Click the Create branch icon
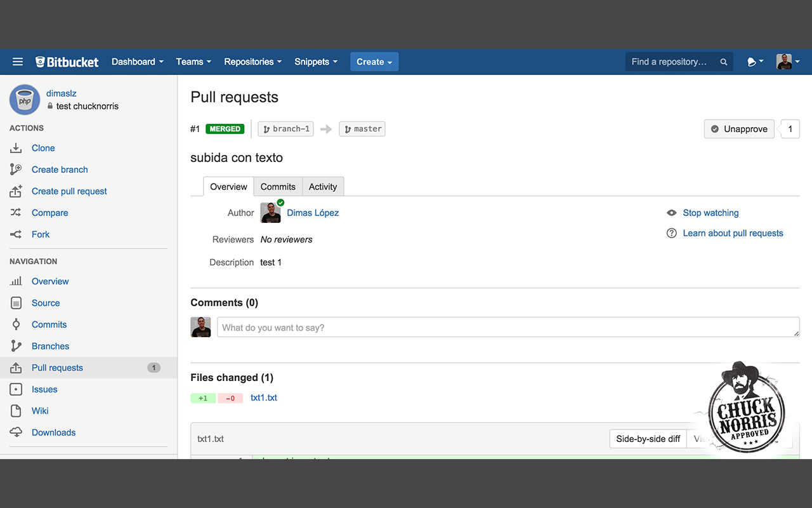Image resolution: width=812 pixels, height=508 pixels. pyautogui.click(x=16, y=169)
